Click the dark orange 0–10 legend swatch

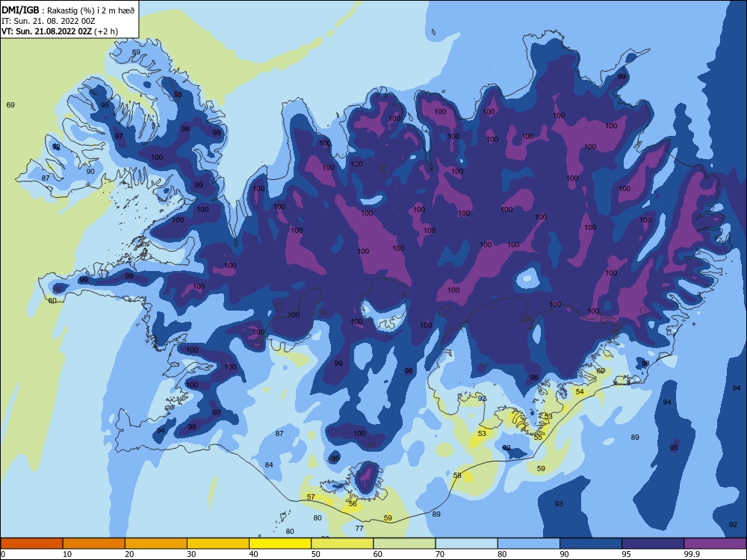pos(31,544)
